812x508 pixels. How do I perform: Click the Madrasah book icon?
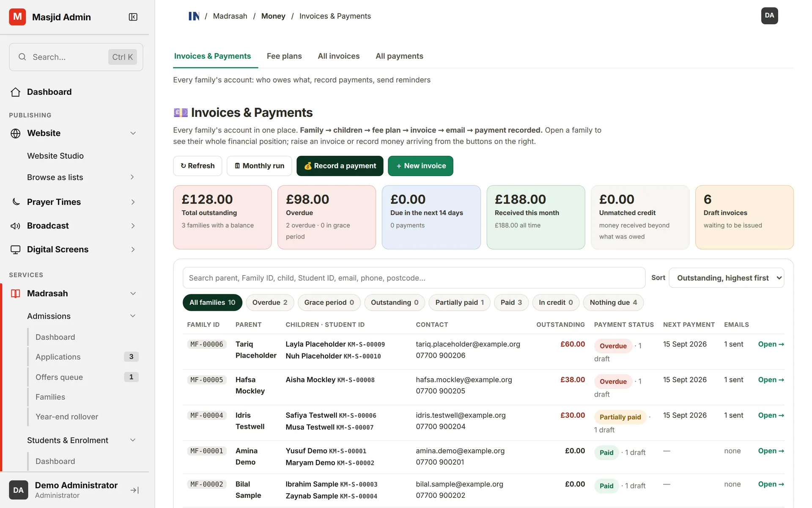pyautogui.click(x=16, y=293)
